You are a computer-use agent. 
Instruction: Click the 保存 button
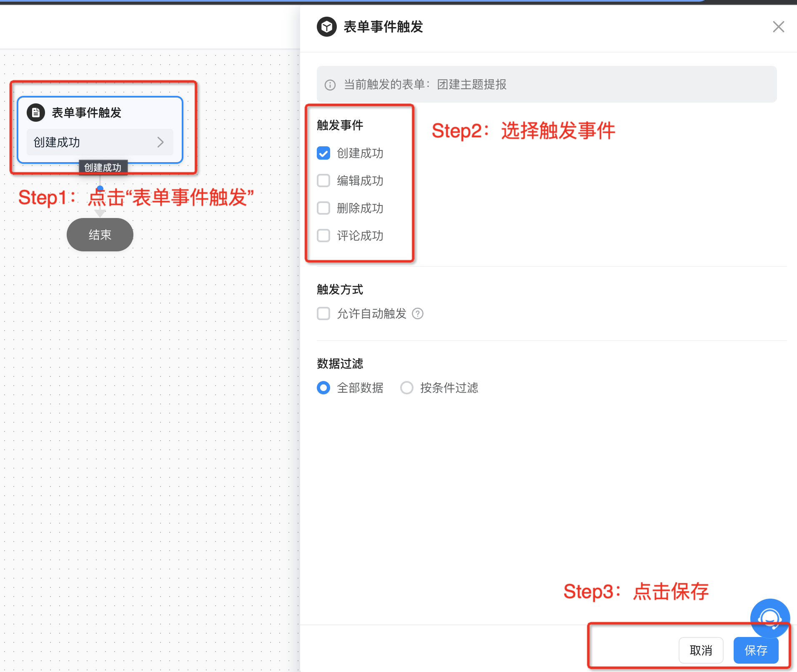coord(756,650)
